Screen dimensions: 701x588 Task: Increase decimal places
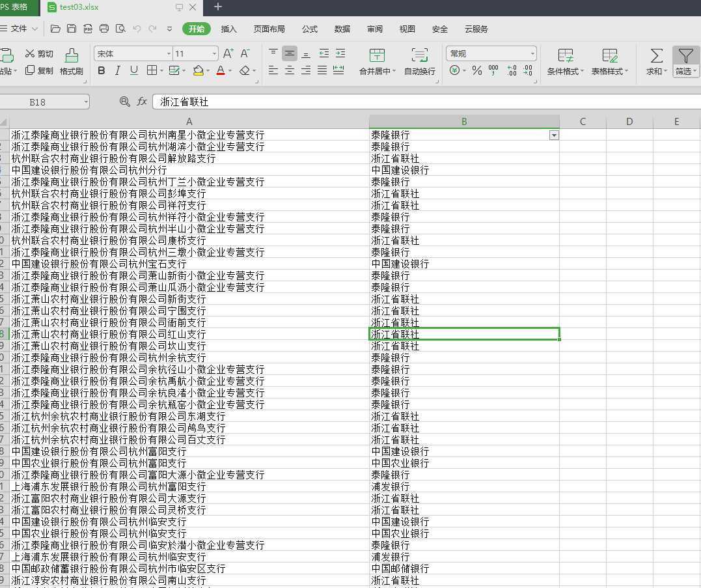[x=512, y=70]
